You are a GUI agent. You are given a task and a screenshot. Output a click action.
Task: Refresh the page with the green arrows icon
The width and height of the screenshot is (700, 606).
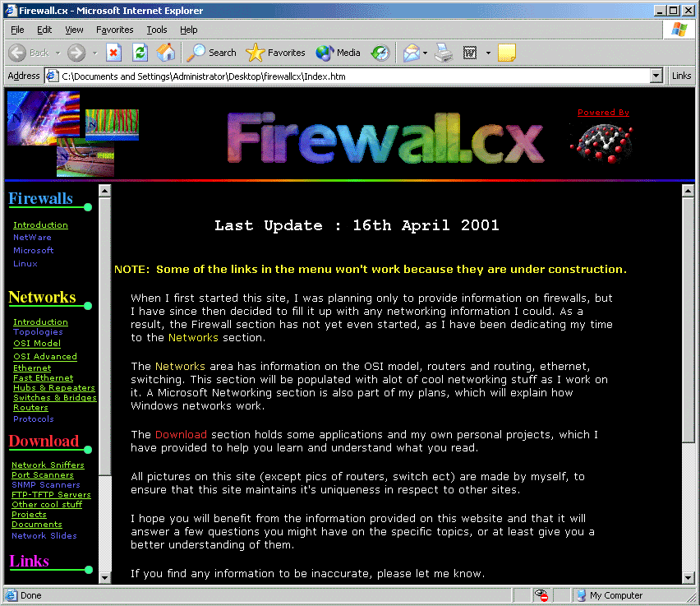pyautogui.click(x=140, y=53)
